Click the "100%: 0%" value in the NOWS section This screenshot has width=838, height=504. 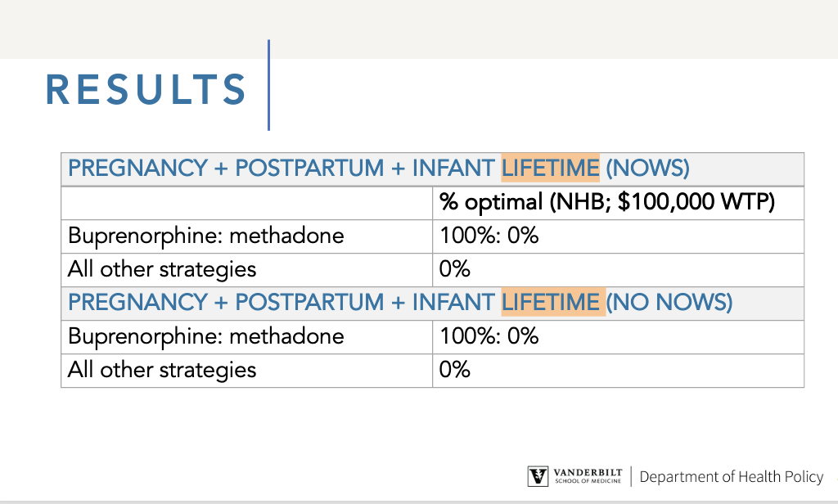tap(489, 236)
